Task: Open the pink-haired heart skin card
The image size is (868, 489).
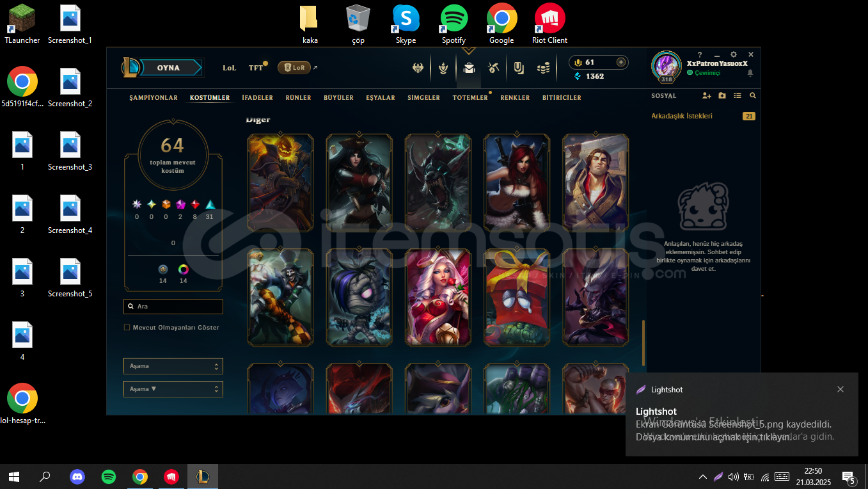Action: [x=438, y=298]
